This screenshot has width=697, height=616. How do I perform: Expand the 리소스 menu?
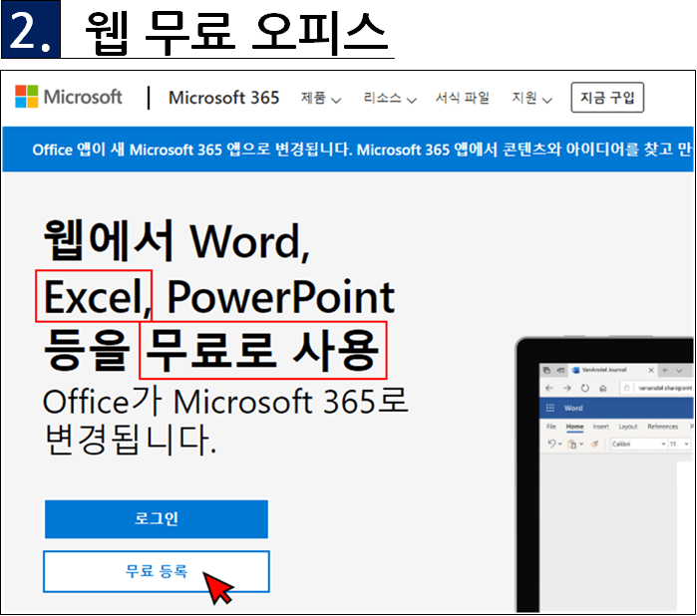[x=390, y=98]
